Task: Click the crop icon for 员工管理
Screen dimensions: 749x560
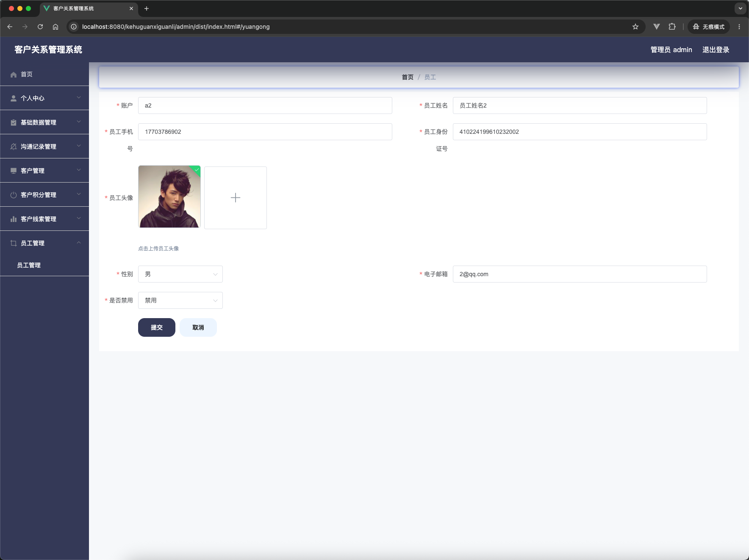Action: point(14,243)
